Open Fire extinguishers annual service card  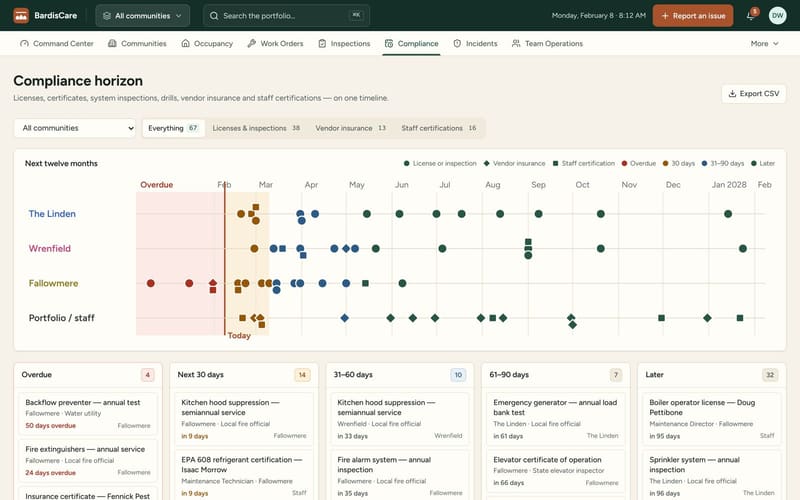point(88,461)
